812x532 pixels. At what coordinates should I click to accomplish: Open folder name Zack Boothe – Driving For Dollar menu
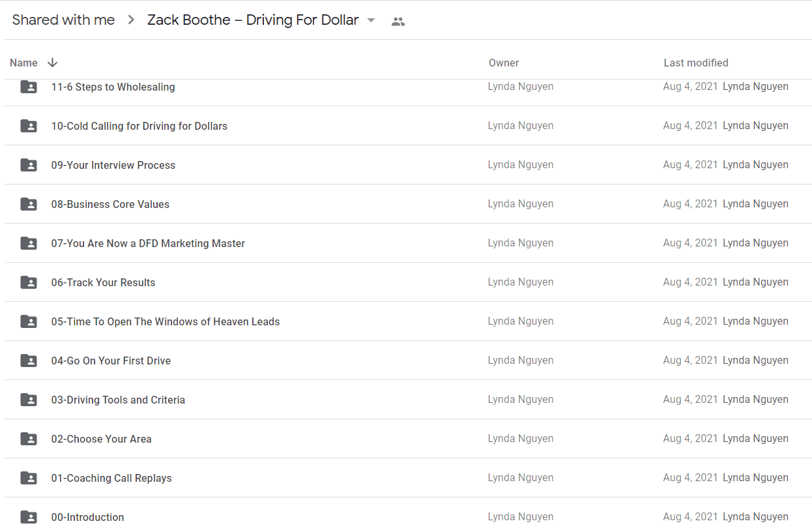click(253, 20)
